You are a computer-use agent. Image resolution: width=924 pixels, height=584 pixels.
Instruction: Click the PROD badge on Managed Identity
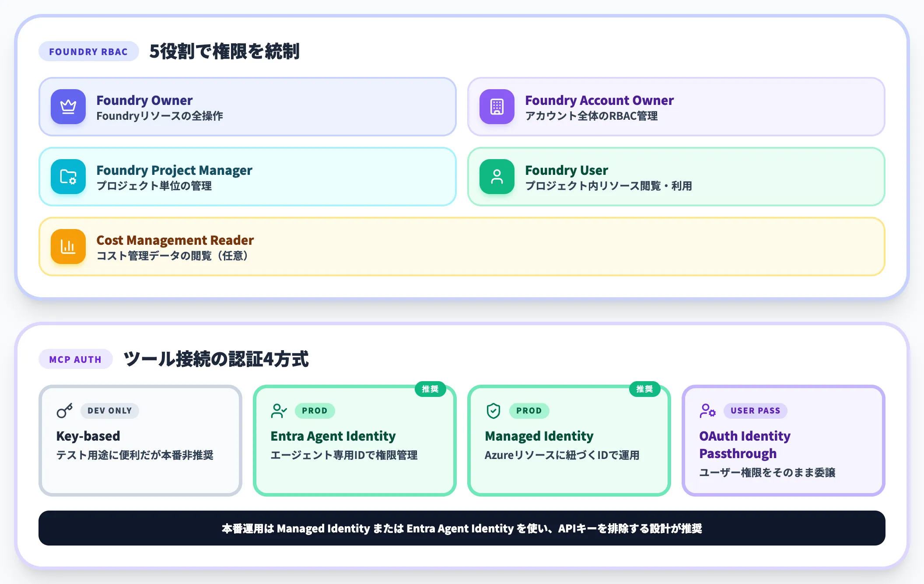529,410
